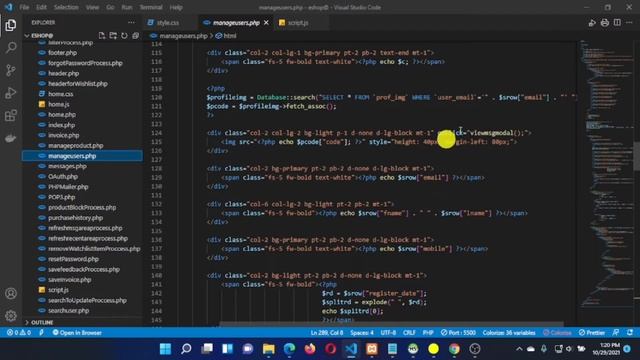Screen dimensions: 640x360
Task: Click CRLF end of line selector
Action: pos(409,333)
